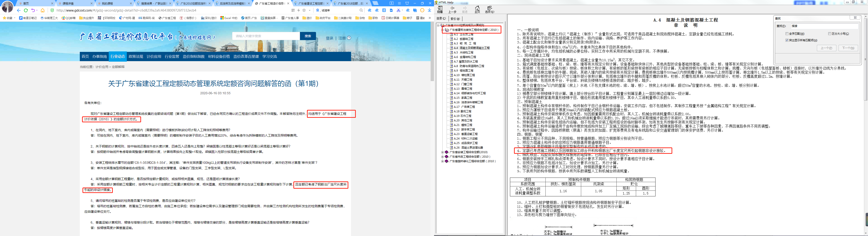Click the browser home icon
868x236 pixels.
[x=42, y=10]
